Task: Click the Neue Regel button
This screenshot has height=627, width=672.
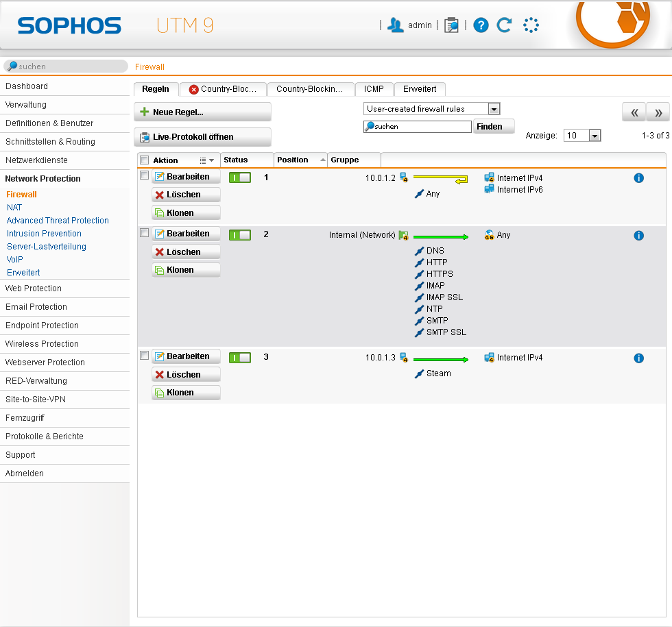Action: (202, 112)
